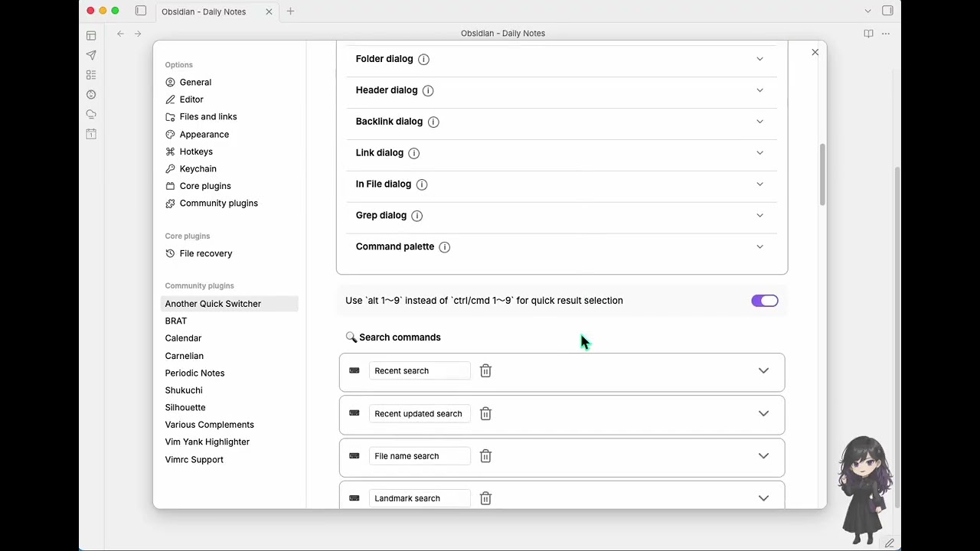Image resolution: width=980 pixels, height=551 pixels.
Task: Close the Obsidian - Daily Notes tab
Action: pos(269,11)
